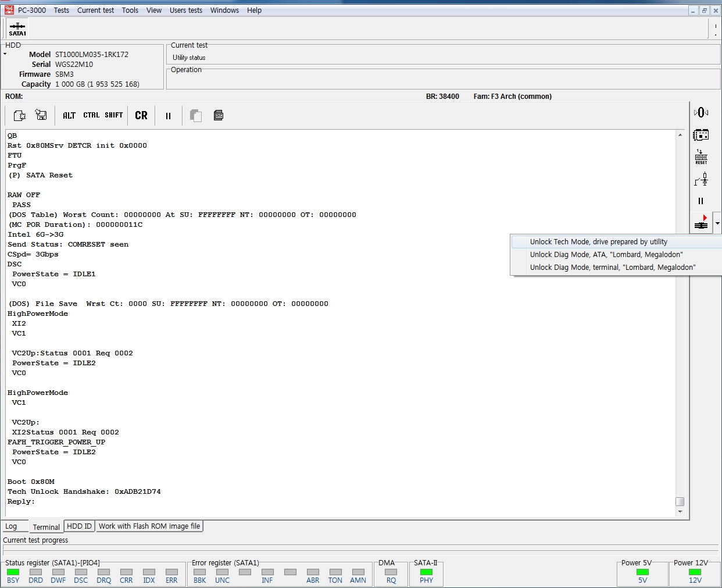722x588 pixels.
Task: Click the unlock tech mode icon with red arrow
Action: click(702, 222)
